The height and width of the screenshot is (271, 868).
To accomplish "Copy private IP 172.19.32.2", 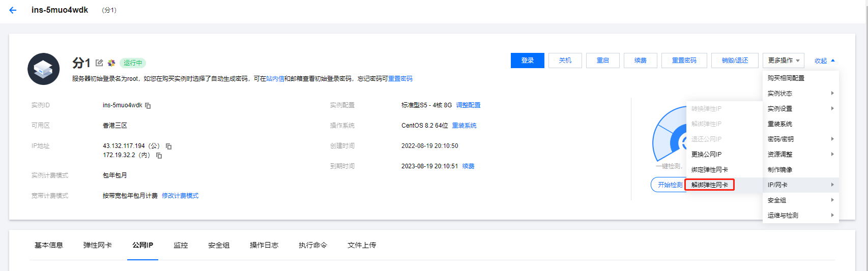I will coord(159,156).
